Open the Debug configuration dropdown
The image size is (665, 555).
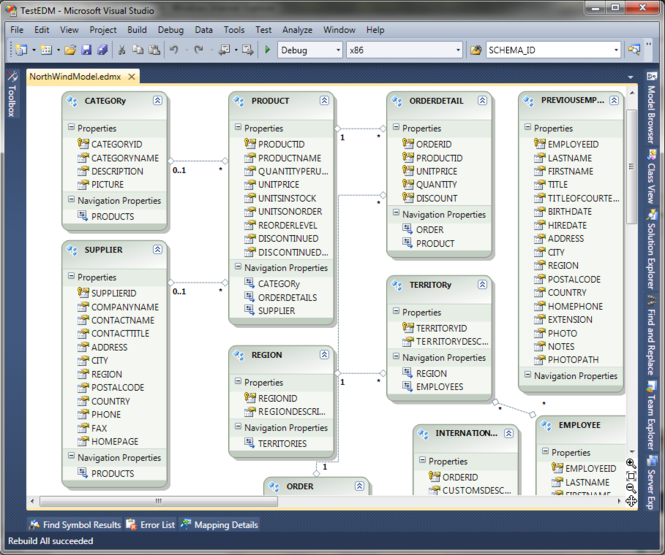336,50
